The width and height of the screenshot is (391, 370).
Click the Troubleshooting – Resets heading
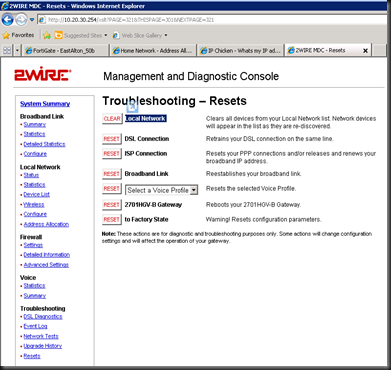coord(174,101)
